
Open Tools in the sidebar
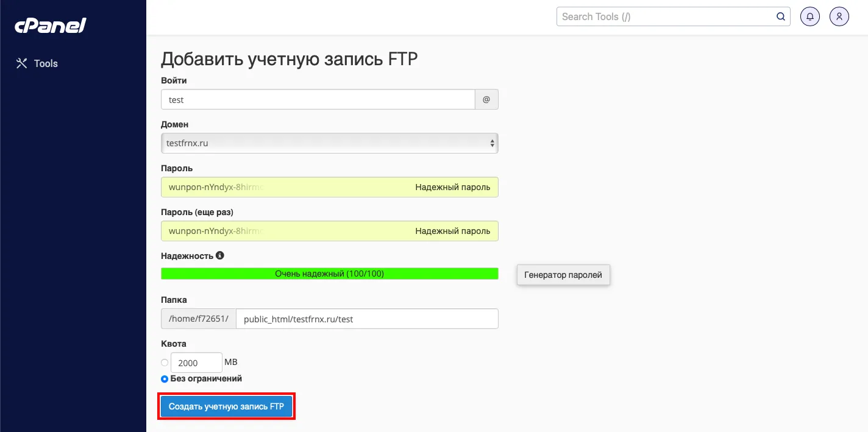coord(37,63)
